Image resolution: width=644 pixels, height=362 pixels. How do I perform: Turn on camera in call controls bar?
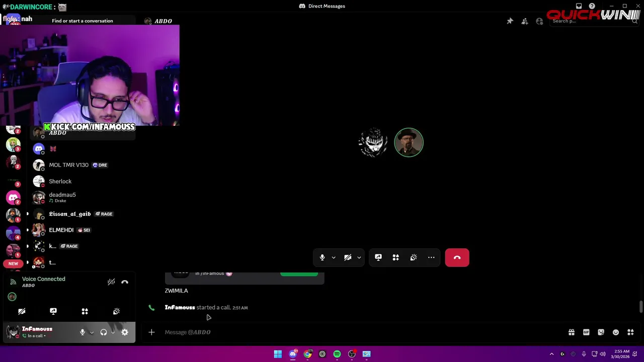click(348, 257)
